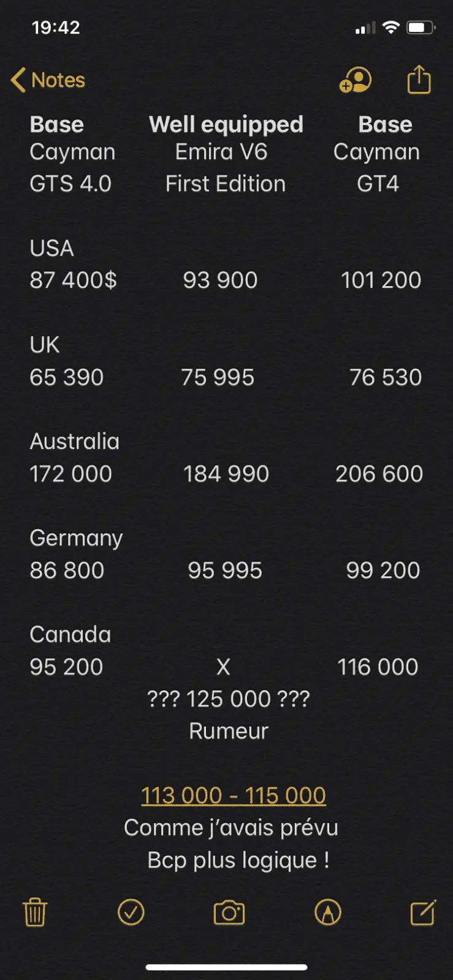This screenshot has height=980, width=453.
Task: Place cursor on Canada 116 000 value
Action: [378, 666]
